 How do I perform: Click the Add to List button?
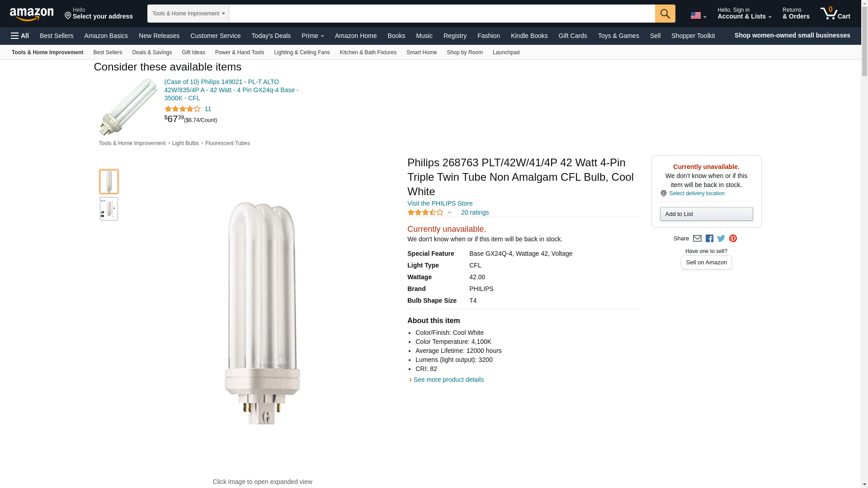pos(706,214)
